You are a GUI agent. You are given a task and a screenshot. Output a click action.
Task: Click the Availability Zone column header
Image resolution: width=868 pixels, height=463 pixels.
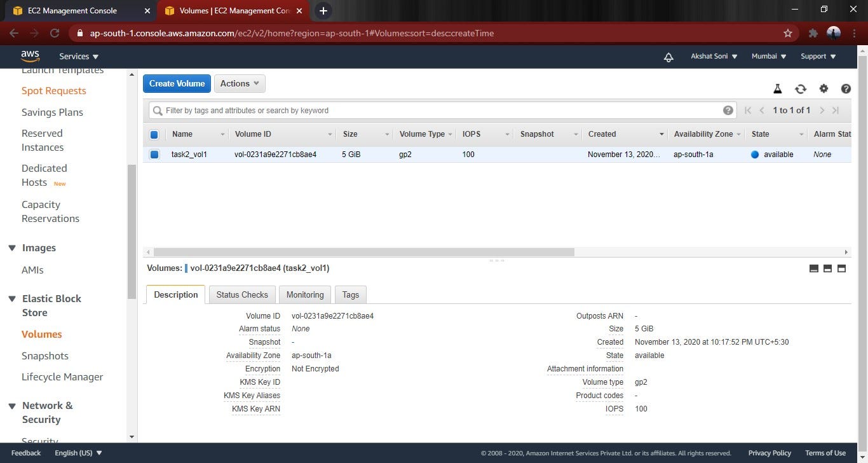[x=707, y=134]
